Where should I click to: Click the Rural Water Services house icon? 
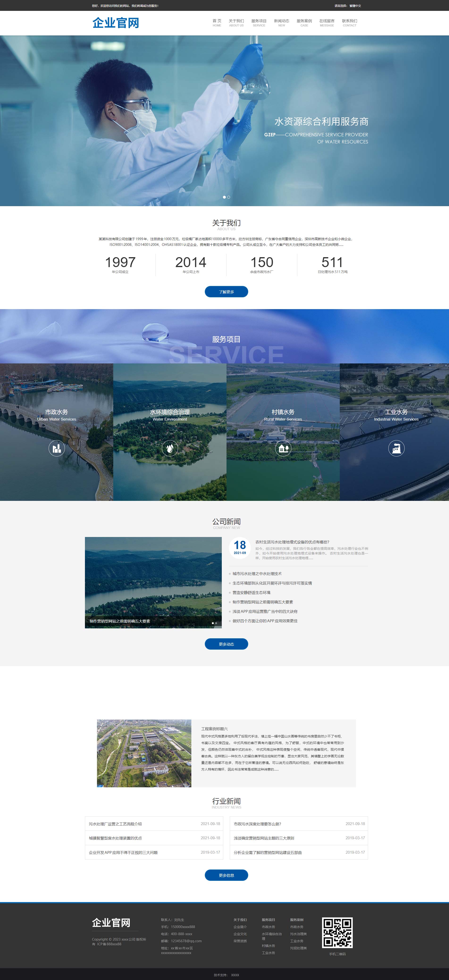283,448
